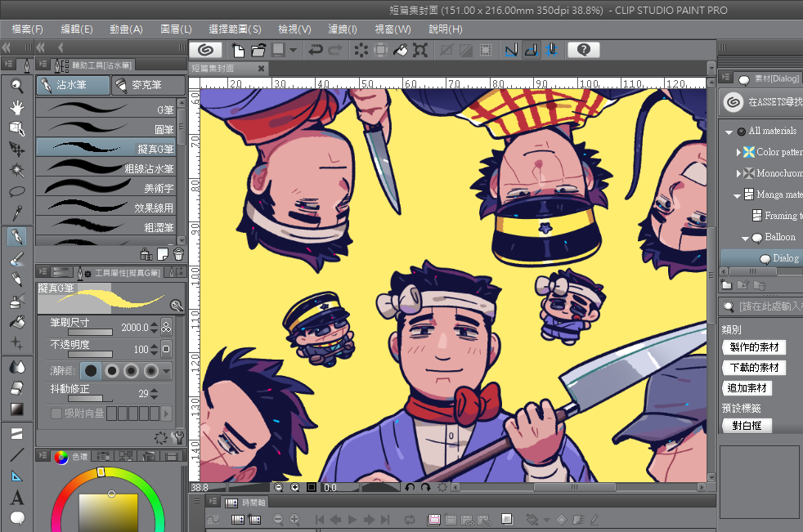Select the 粗線沾水筆 brush preset

(x=106, y=168)
